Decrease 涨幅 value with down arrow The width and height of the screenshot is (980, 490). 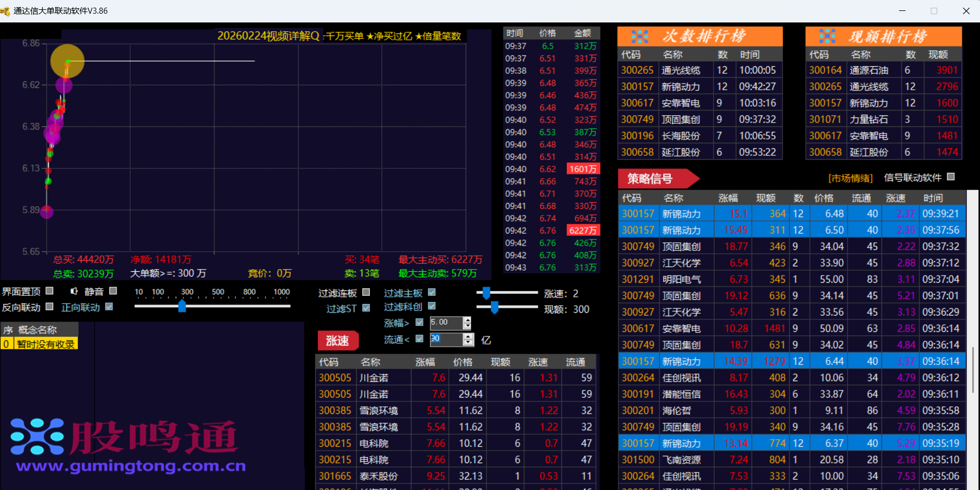click(467, 326)
